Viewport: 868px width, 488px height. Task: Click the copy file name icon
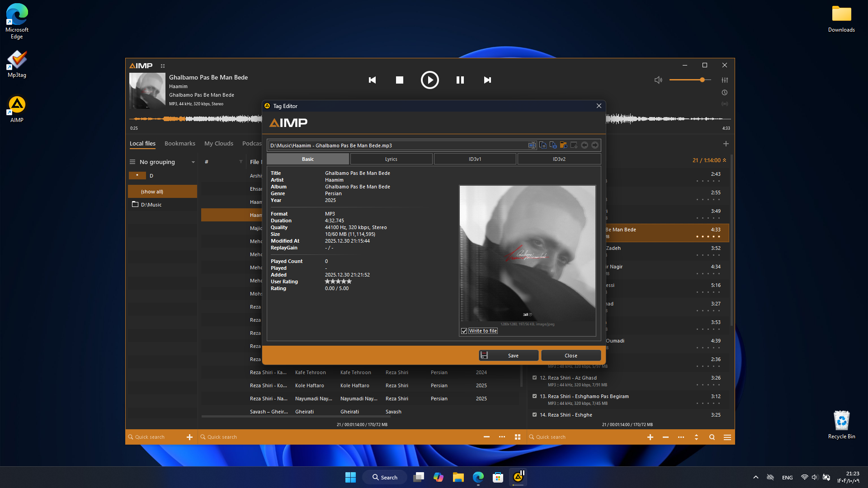(542, 145)
